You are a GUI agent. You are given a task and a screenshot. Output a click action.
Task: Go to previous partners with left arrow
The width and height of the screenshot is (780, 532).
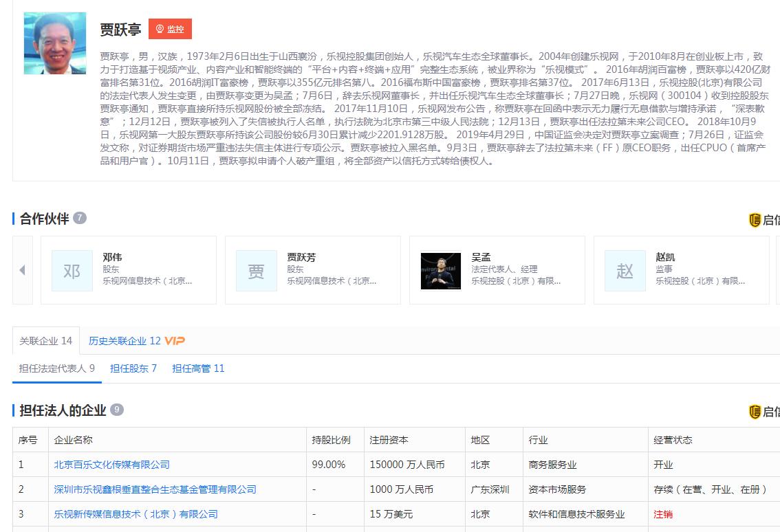[x=23, y=270]
